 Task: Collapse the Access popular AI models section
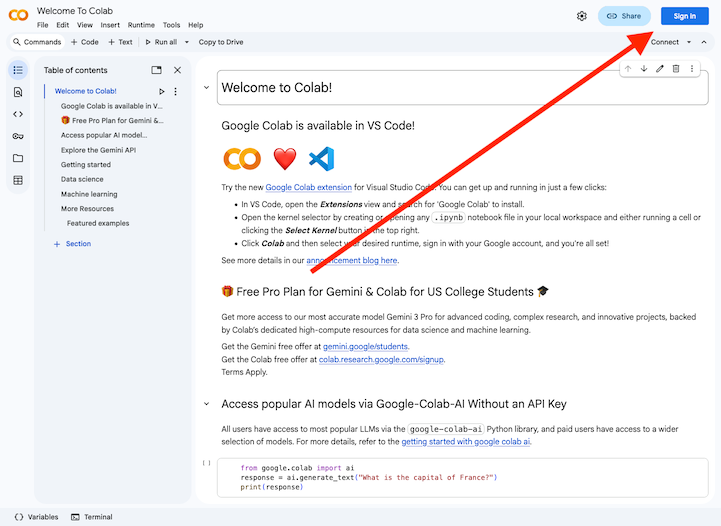point(207,404)
